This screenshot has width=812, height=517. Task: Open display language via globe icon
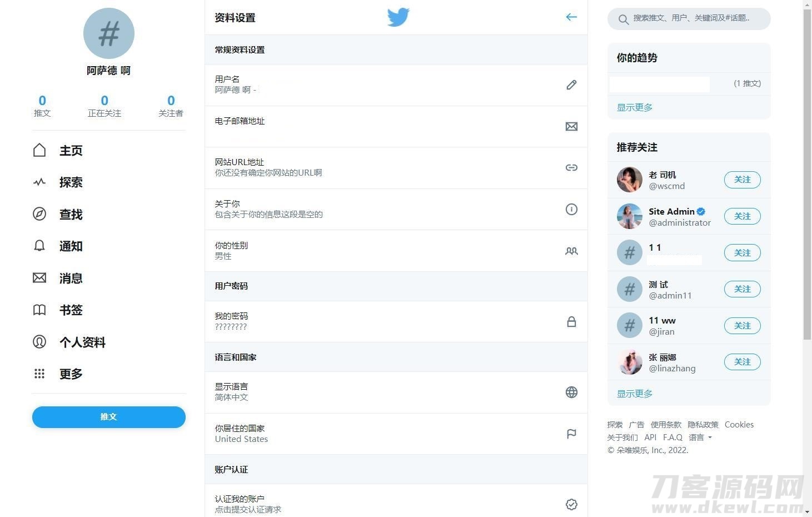[x=571, y=392]
